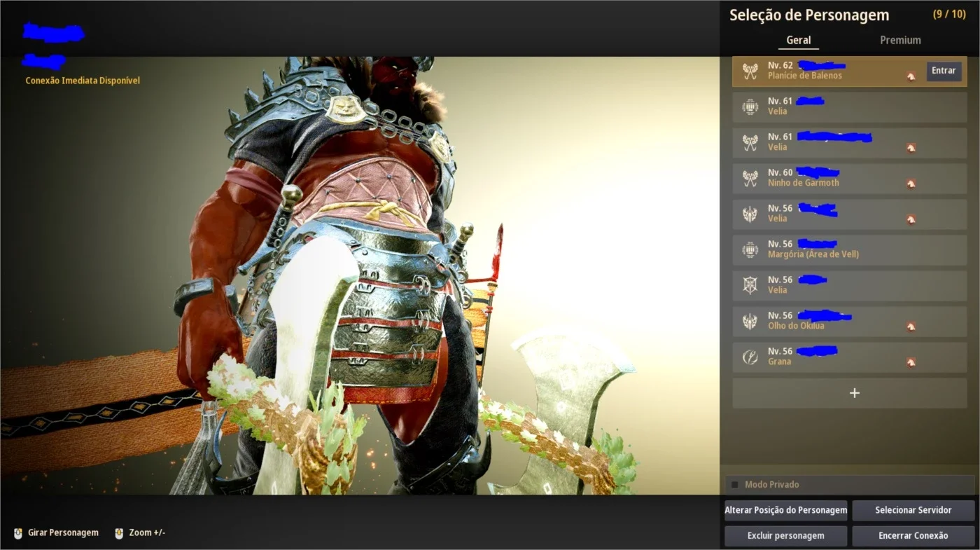Click the Entrar button
The image size is (980, 550).
[x=944, y=71]
